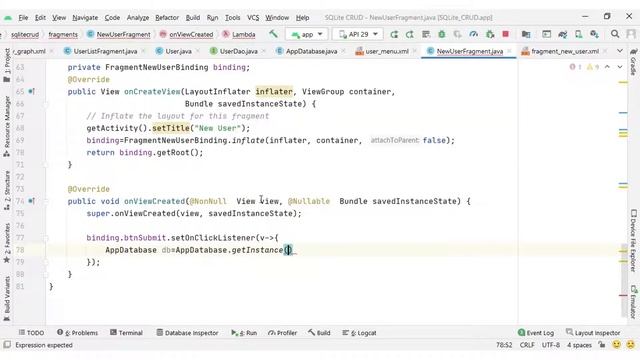Open the AVD Manager icon
This screenshot has height=360, width=640.
tap(578, 34)
